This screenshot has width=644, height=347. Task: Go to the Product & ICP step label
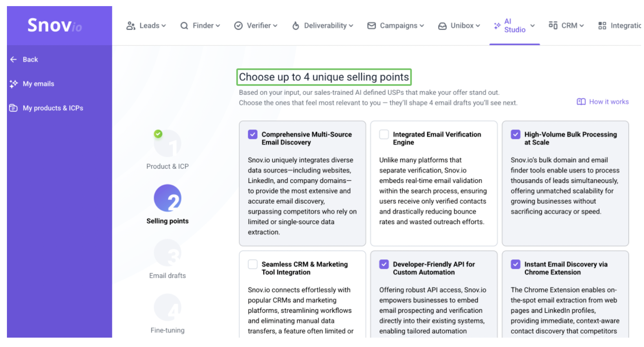click(168, 167)
